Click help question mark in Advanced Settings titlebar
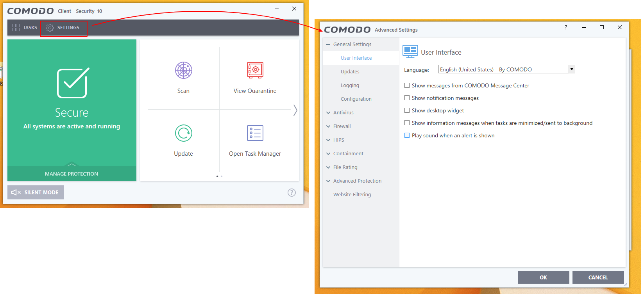 (566, 27)
